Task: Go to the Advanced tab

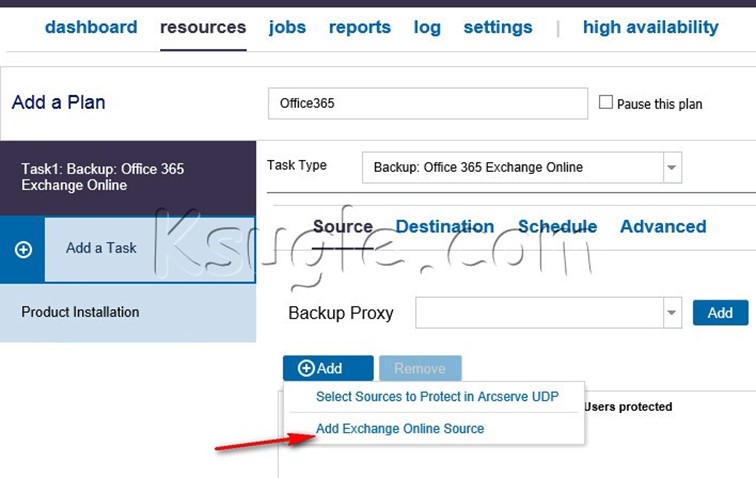Action: click(x=663, y=227)
